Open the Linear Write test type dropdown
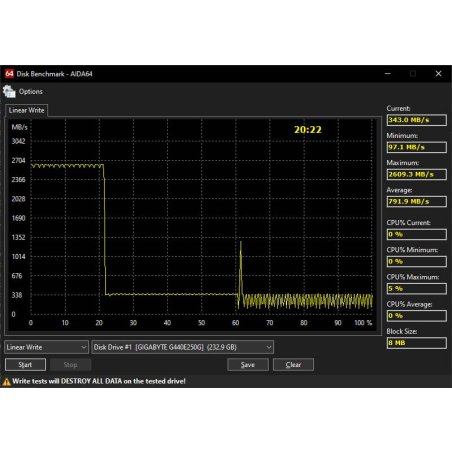This screenshot has height=452, width=452. click(x=47, y=347)
